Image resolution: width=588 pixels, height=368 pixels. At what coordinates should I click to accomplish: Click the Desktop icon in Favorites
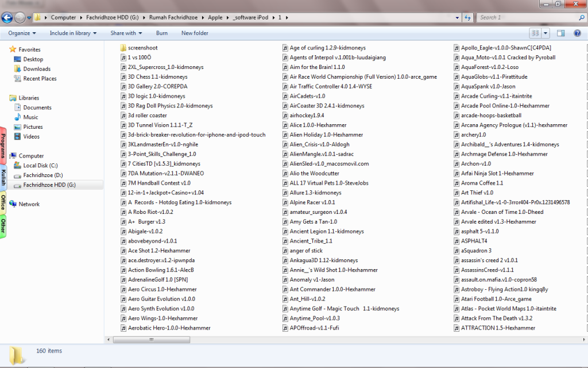click(17, 59)
